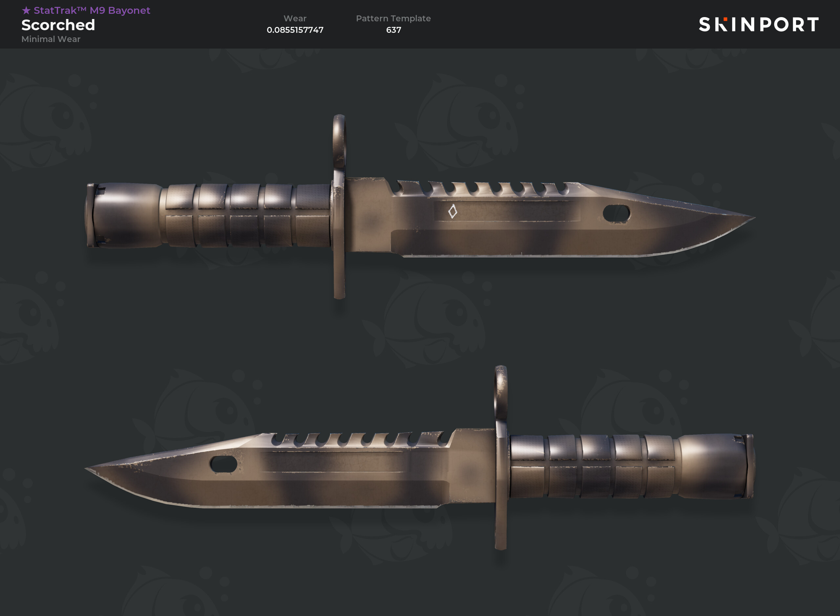Click the Scorched skin name
The width and height of the screenshot is (840, 616).
[58, 25]
